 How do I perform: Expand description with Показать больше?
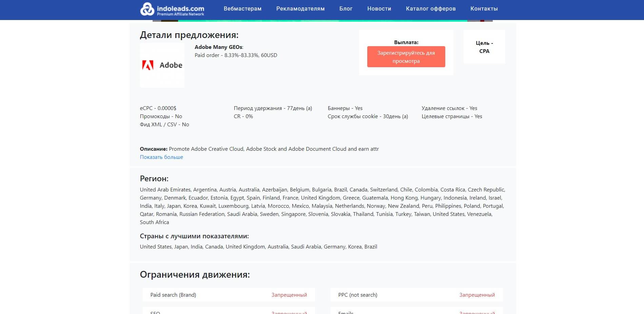click(161, 157)
